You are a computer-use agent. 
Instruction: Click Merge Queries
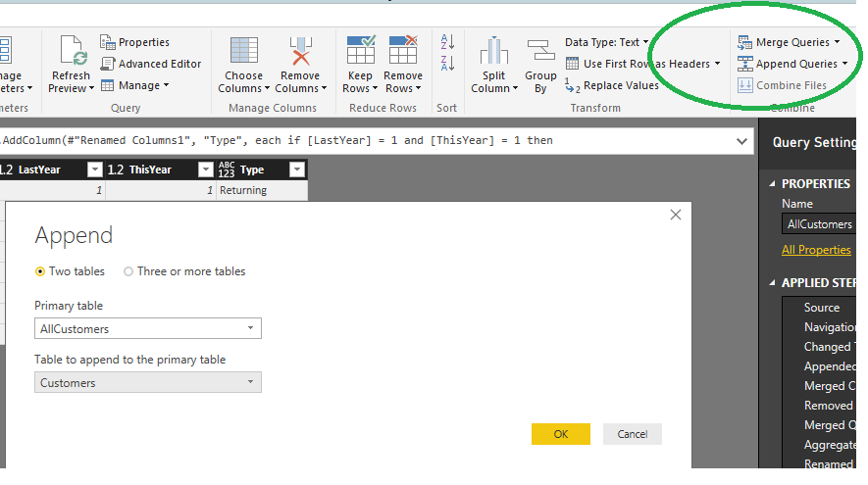pyautogui.click(x=784, y=42)
